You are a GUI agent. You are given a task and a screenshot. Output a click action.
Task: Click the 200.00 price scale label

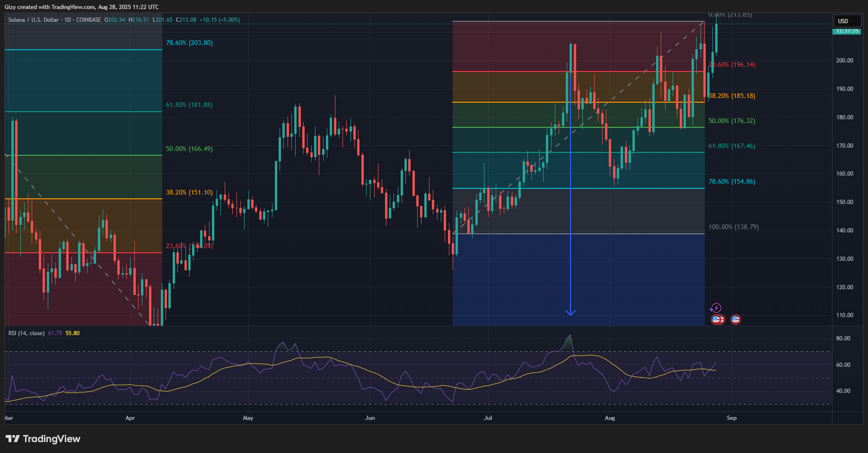point(845,61)
